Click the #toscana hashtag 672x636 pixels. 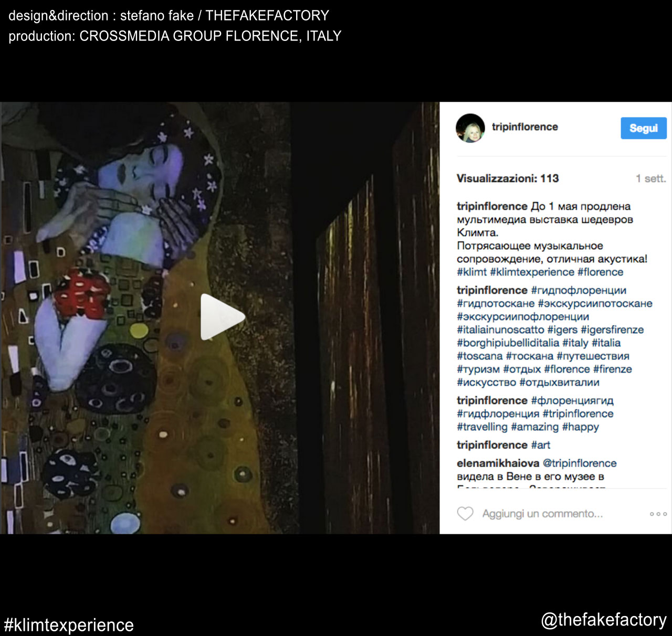coord(479,356)
